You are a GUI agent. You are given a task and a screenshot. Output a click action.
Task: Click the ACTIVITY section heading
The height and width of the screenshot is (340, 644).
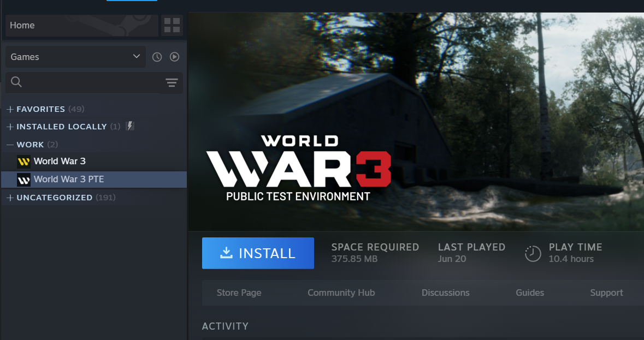(x=225, y=326)
